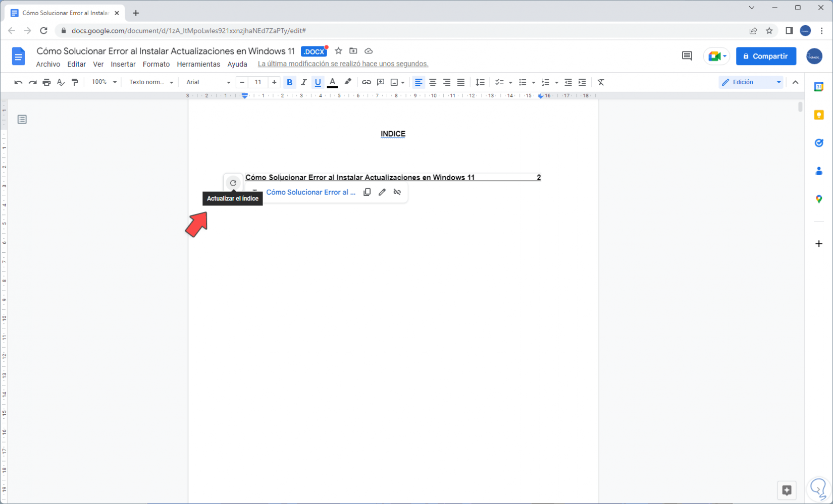Copy the link in preview bubble
This screenshot has width=833, height=504.
pos(367,192)
